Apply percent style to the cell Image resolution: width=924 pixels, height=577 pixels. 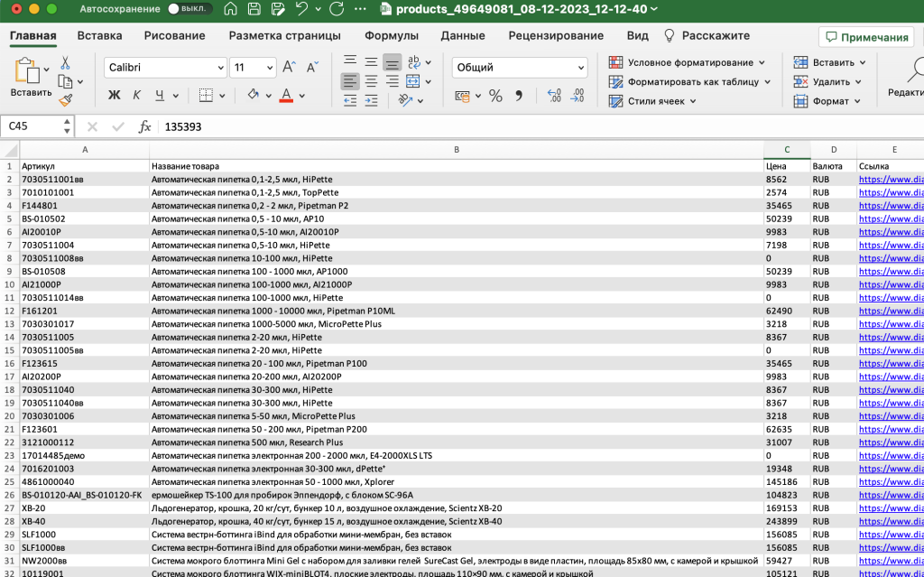point(495,96)
